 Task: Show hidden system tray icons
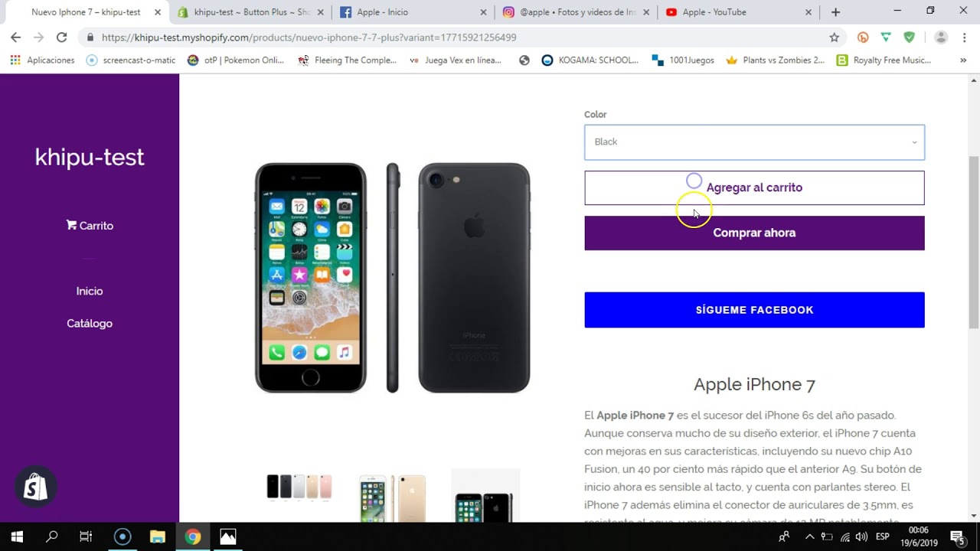809,536
